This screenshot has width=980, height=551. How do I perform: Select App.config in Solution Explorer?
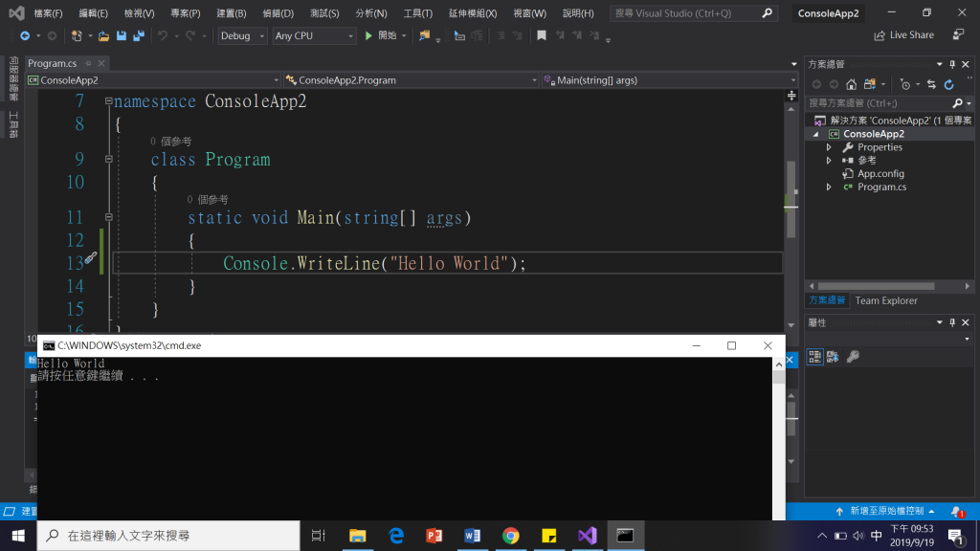[880, 174]
